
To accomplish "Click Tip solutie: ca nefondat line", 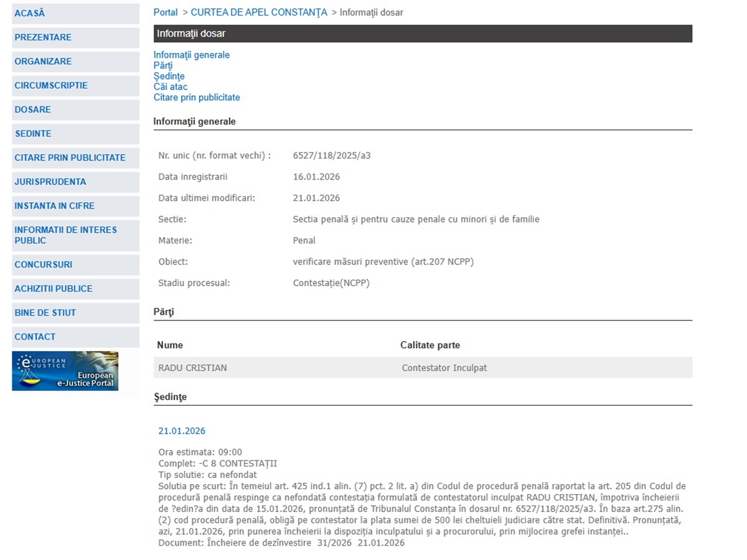I will pyautogui.click(x=208, y=475).
